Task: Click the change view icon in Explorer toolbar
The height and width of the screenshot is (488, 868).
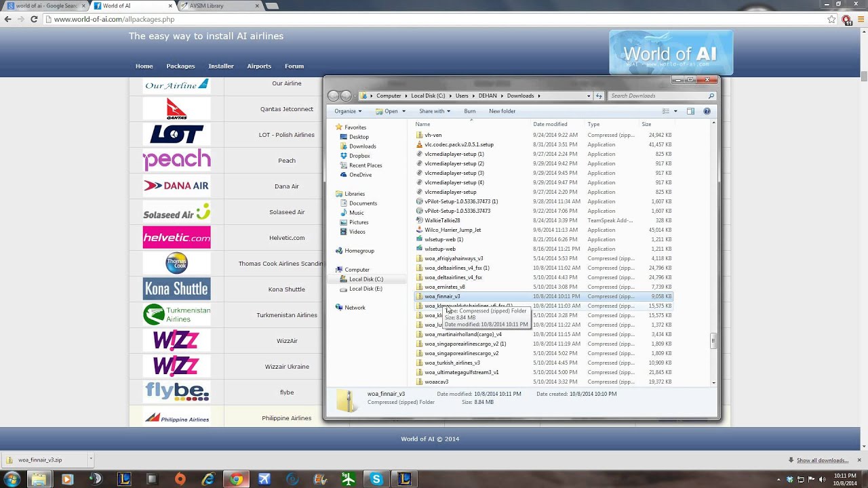Action: 666,111
